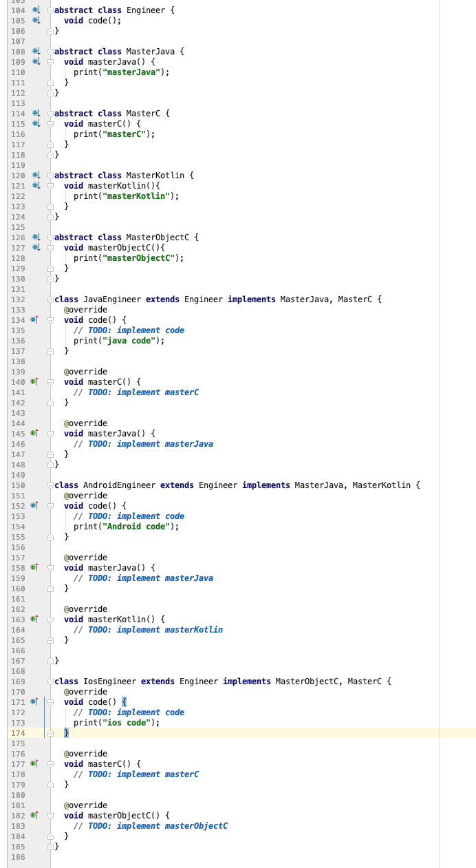Fold the masterC() method on line 177
Screen dimensions: 476x868
[x=50, y=764]
